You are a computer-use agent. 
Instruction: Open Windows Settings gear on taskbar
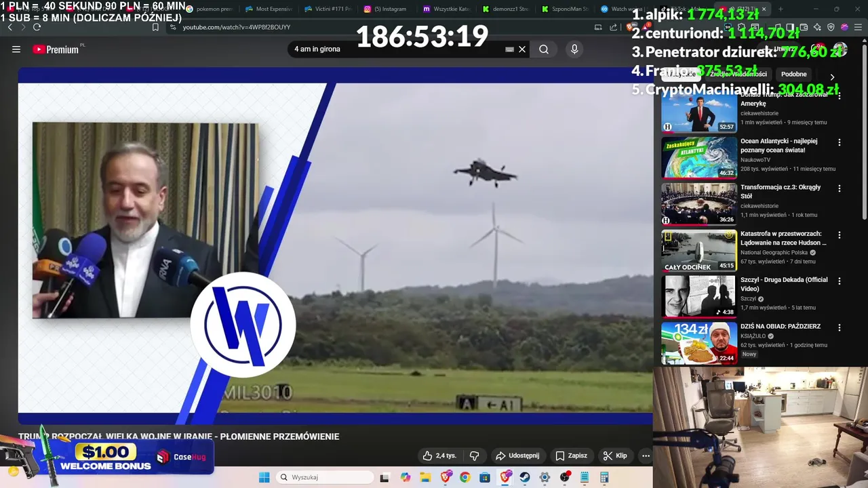(545, 477)
